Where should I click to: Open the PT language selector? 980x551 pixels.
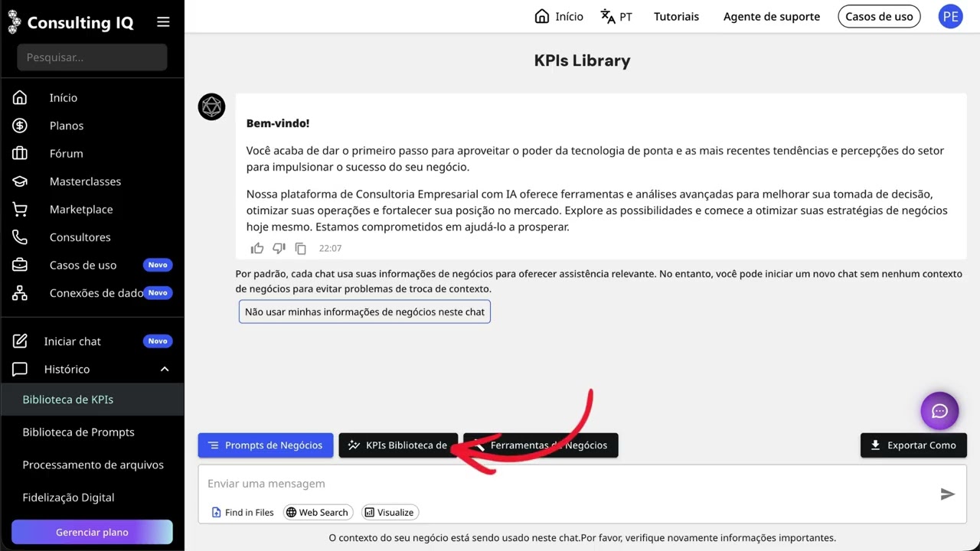(617, 16)
